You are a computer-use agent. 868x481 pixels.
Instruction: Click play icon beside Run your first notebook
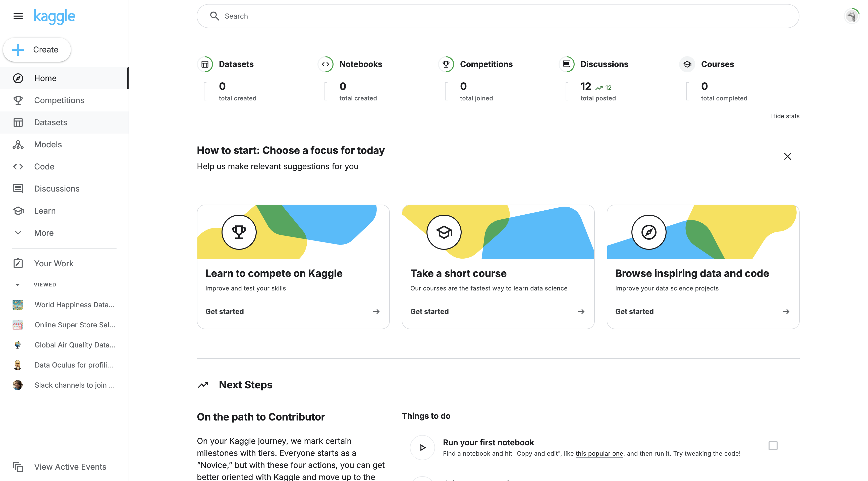(x=422, y=448)
